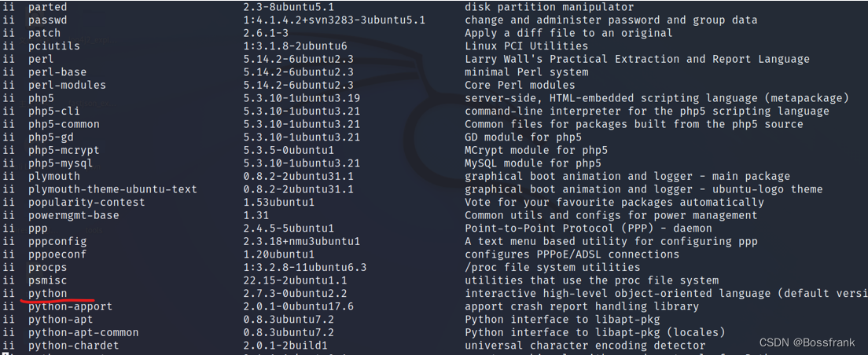Select the powermgmt-base package entry

coord(74,215)
